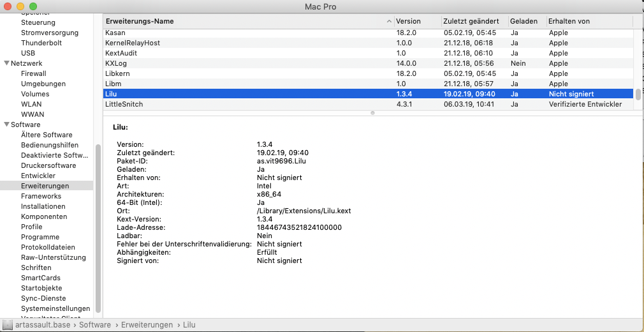Select WLAN in the sidebar

[x=31, y=104]
